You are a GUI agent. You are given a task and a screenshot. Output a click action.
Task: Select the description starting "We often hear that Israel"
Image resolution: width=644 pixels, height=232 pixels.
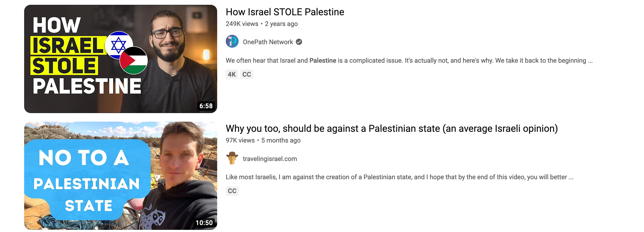(409, 61)
